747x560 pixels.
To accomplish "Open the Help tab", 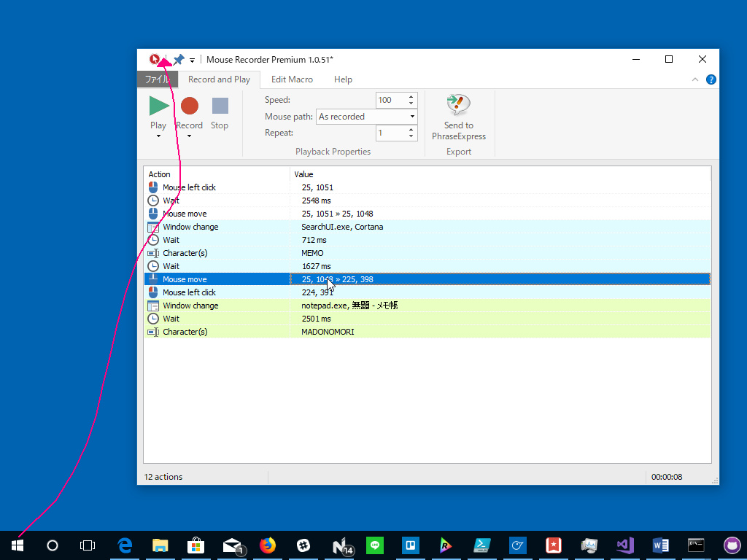I will (343, 79).
